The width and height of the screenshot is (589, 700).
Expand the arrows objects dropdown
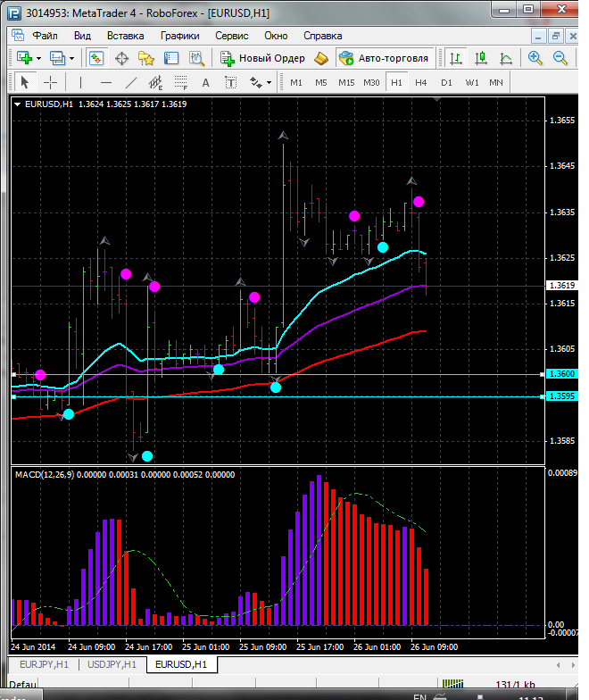click(269, 82)
